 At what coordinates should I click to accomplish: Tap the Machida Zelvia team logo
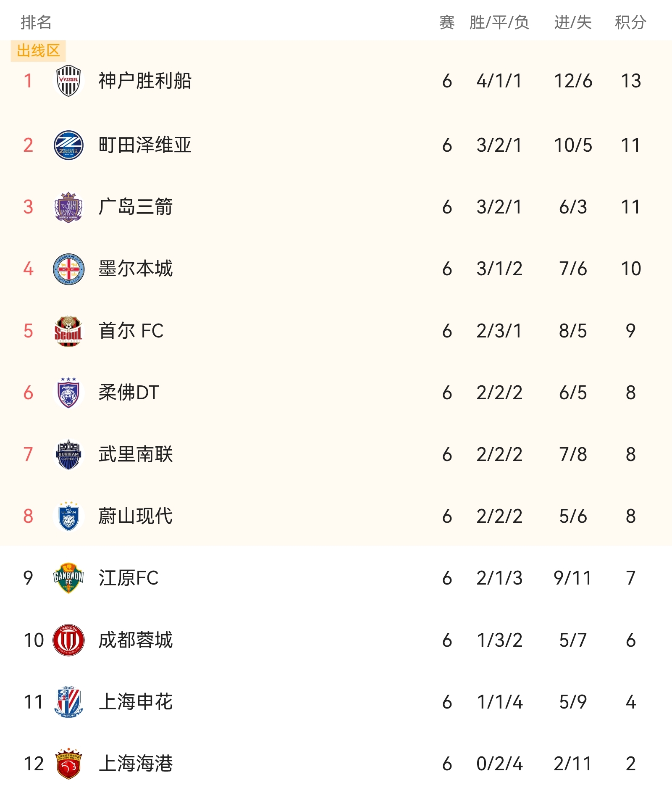(x=68, y=145)
